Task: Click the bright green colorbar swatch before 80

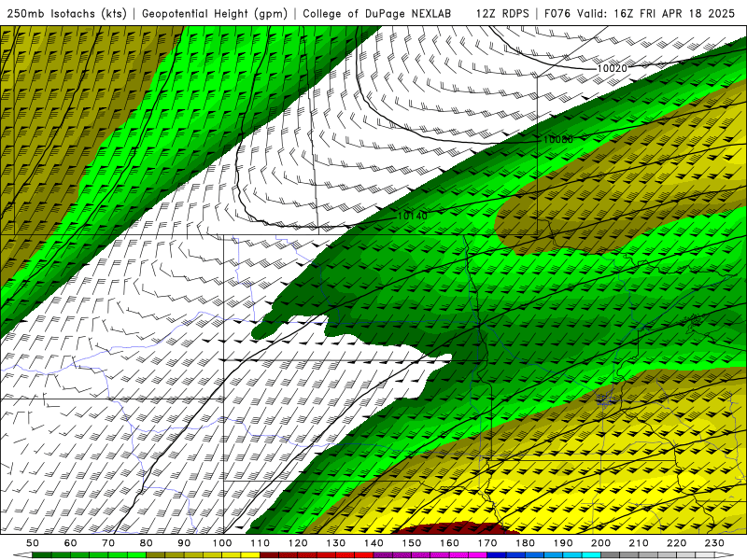Action: (x=136, y=554)
